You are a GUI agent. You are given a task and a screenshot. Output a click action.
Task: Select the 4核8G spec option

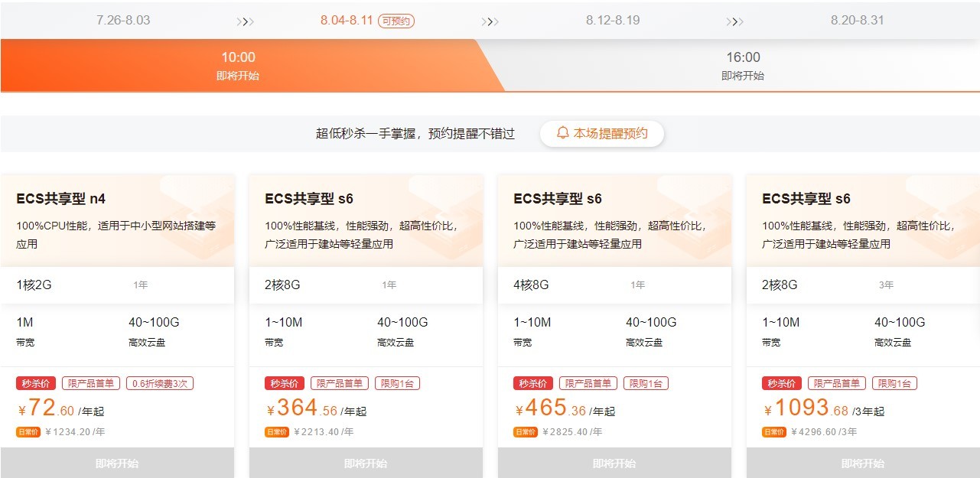click(531, 285)
